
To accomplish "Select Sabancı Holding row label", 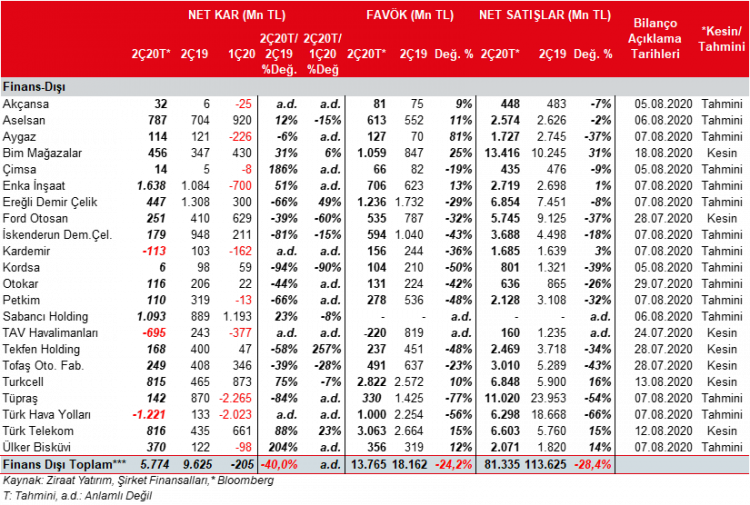I will [45, 317].
